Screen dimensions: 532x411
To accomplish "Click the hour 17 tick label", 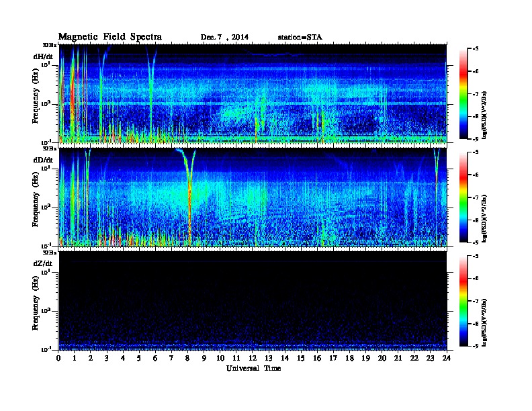I will click(x=333, y=358).
